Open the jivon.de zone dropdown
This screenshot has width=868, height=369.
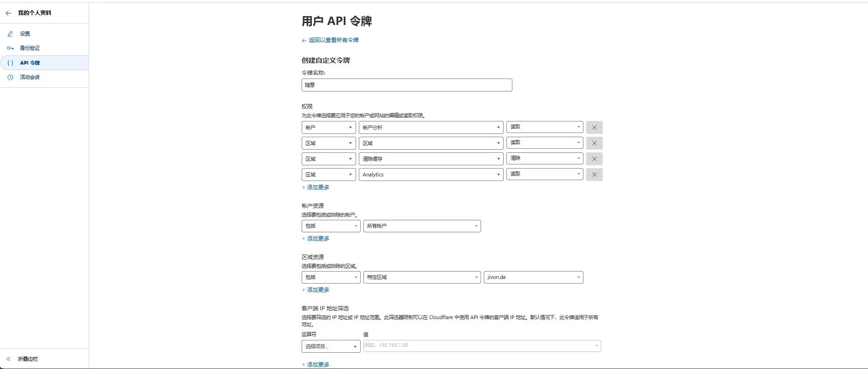click(533, 277)
